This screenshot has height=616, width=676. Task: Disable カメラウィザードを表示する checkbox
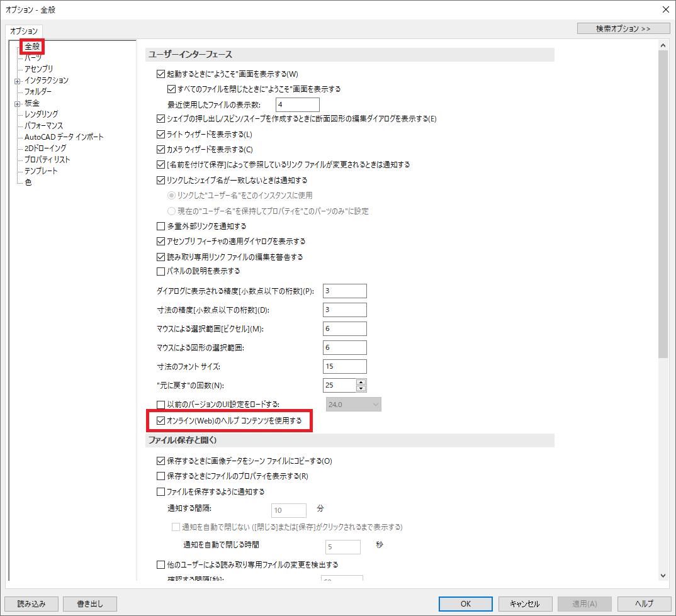[x=161, y=149]
